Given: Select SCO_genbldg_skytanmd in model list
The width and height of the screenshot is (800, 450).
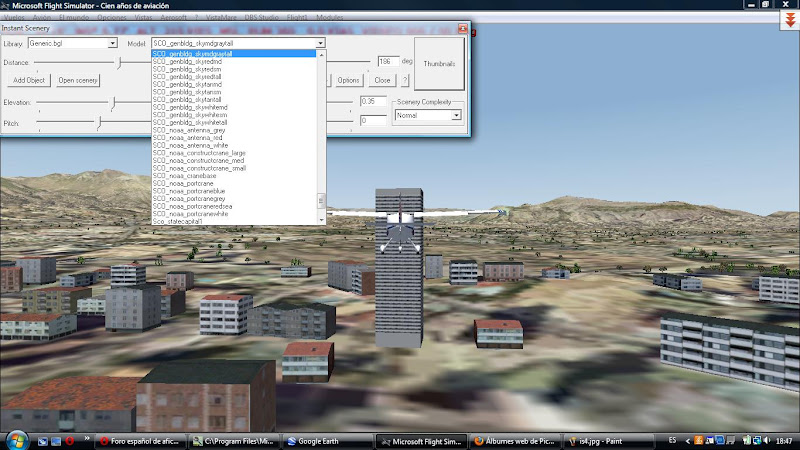Looking at the screenshot, I should [234, 84].
